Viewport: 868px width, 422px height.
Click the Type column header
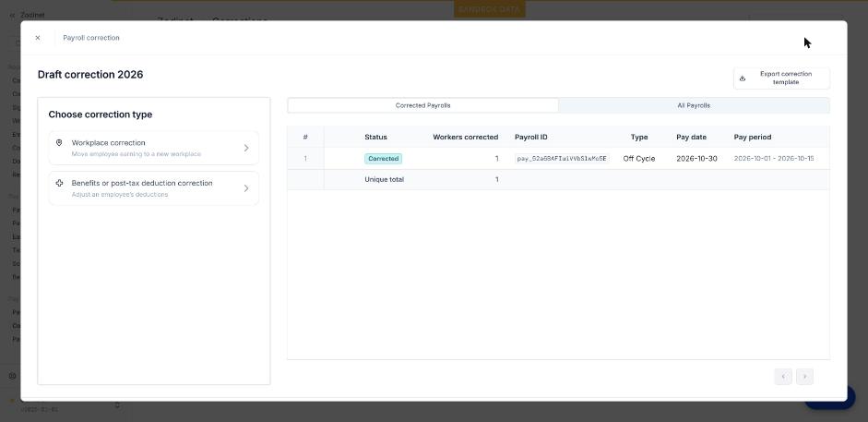click(639, 137)
